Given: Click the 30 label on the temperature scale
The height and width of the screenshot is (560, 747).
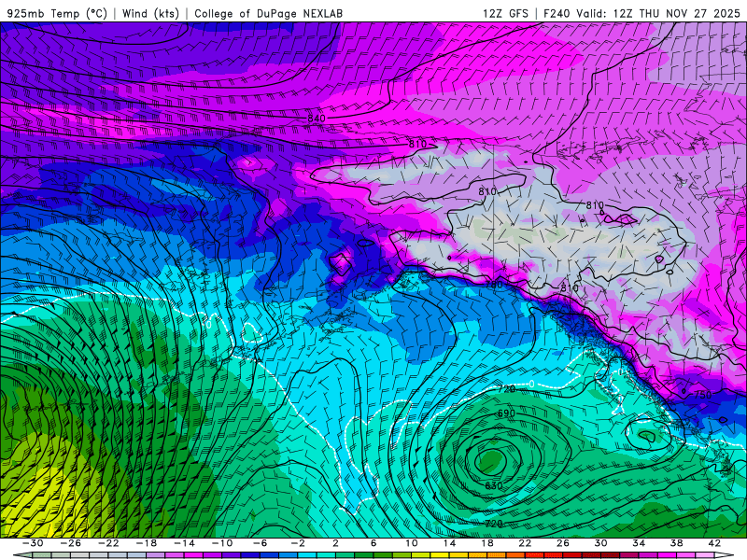Looking at the screenshot, I should point(600,543).
